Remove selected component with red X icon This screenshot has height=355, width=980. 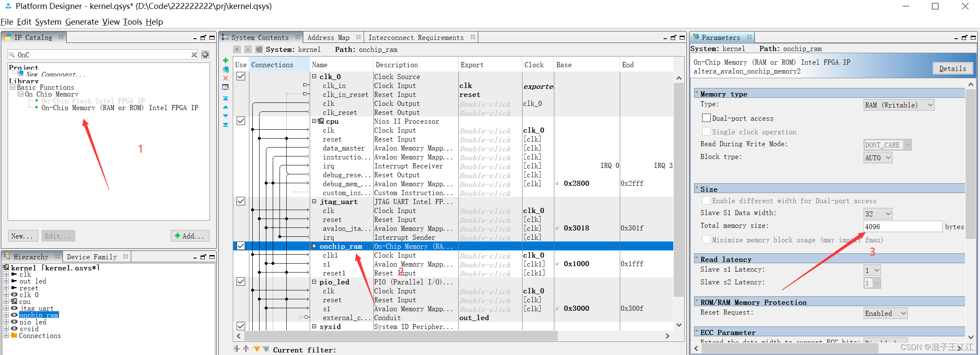click(x=226, y=78)
